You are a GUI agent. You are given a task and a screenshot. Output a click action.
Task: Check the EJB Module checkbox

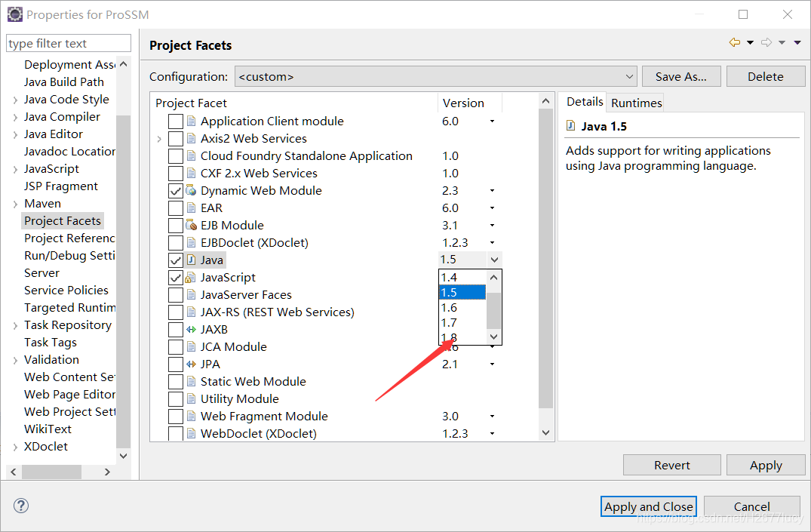point(176,225)
